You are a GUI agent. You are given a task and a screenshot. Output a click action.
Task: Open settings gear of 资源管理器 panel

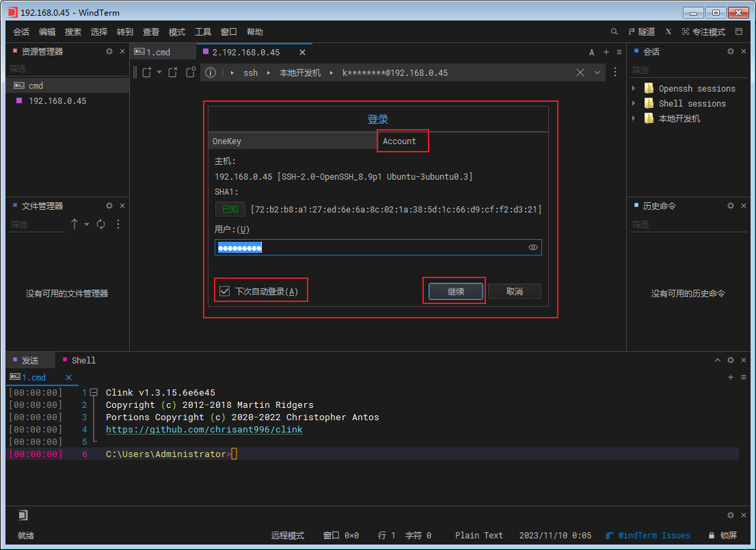pos(109,51)
